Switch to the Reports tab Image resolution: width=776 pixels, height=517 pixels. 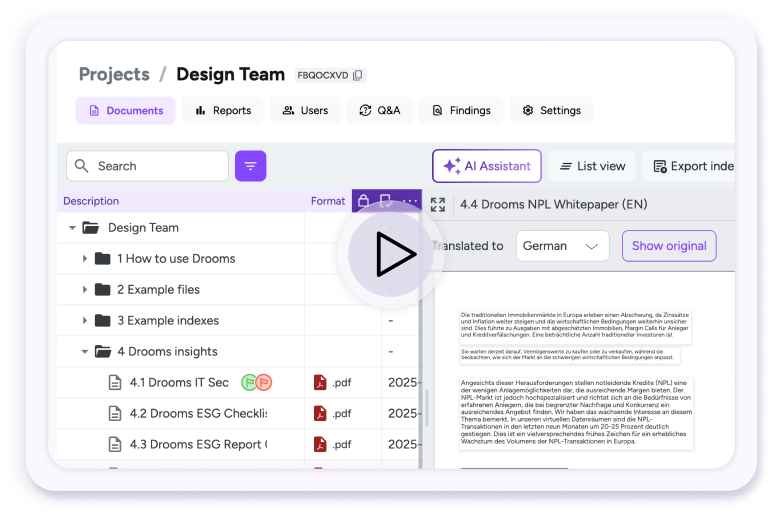pos(222,110)
